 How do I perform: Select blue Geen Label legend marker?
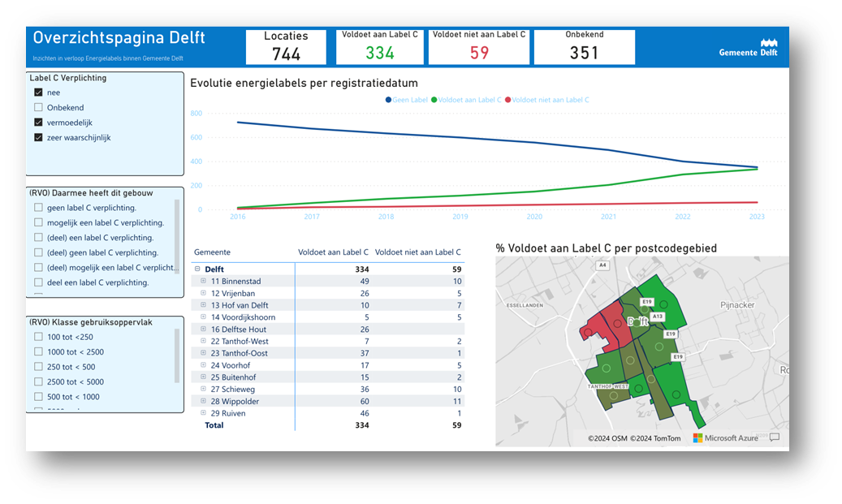click(x=386, y=100)
